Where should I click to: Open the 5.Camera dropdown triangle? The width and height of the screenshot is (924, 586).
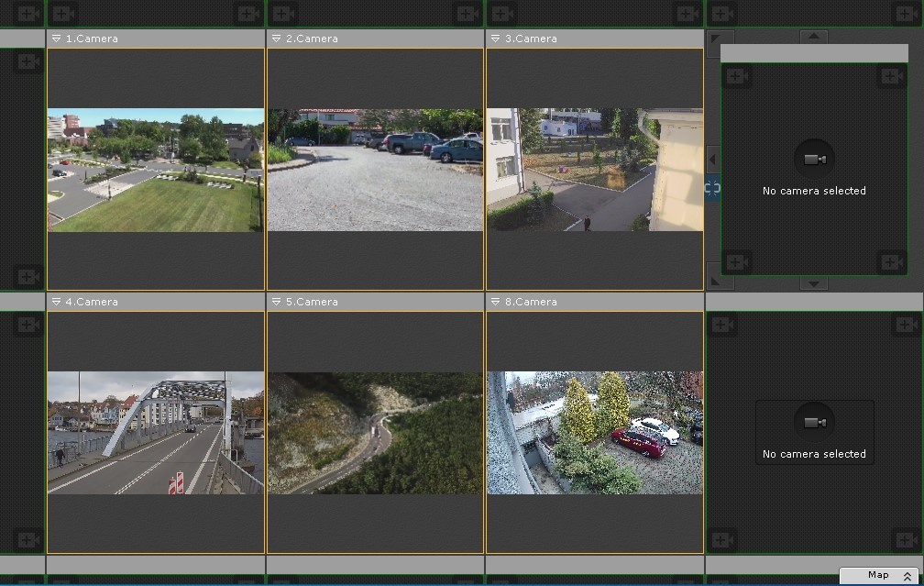(276, 302)
